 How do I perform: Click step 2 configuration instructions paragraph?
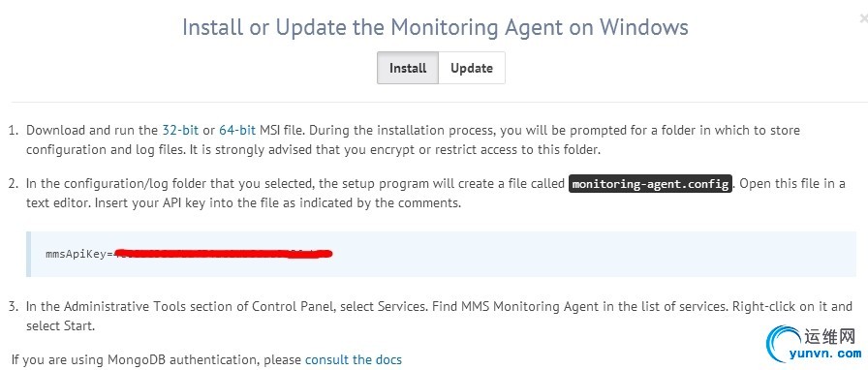click(436, 194)
